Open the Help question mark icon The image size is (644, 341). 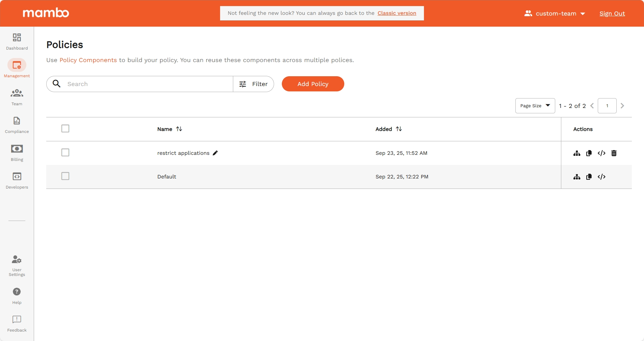click(17, 292)
